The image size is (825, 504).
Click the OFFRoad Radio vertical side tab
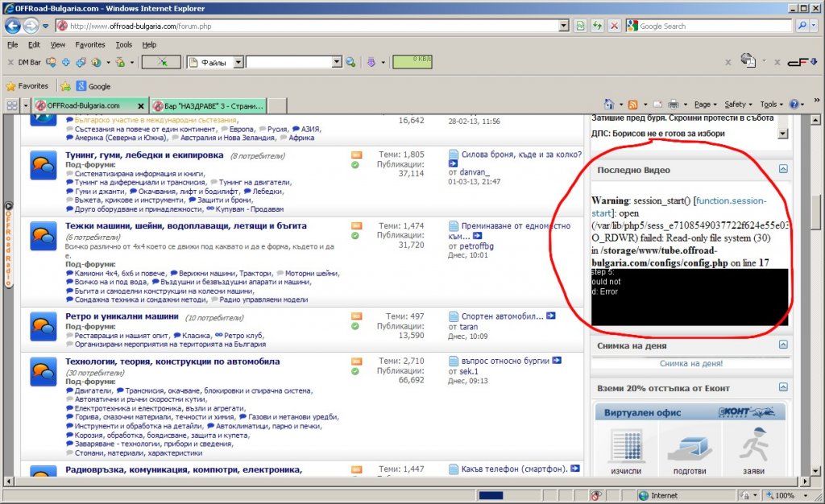8,245
